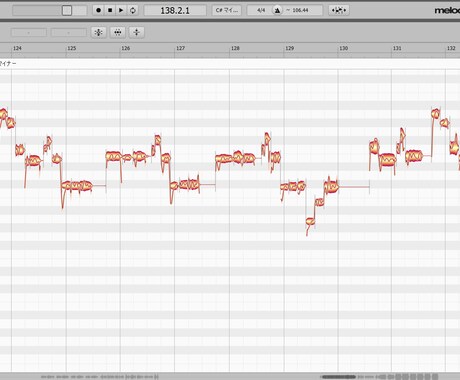The width and height of the screenshot is (460, 380).
Task: Click the auto-stretch icon beside the tempo field
Action: [x=339, y=10]
